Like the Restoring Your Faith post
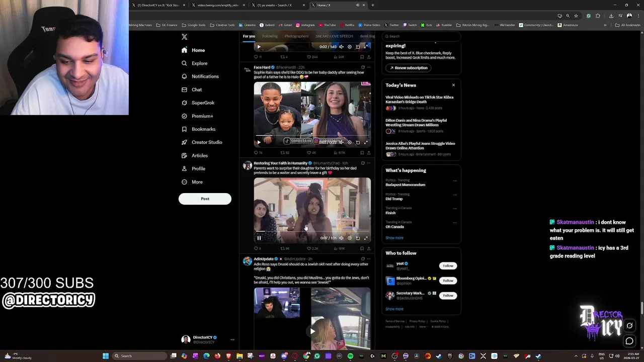 point(313,248)
